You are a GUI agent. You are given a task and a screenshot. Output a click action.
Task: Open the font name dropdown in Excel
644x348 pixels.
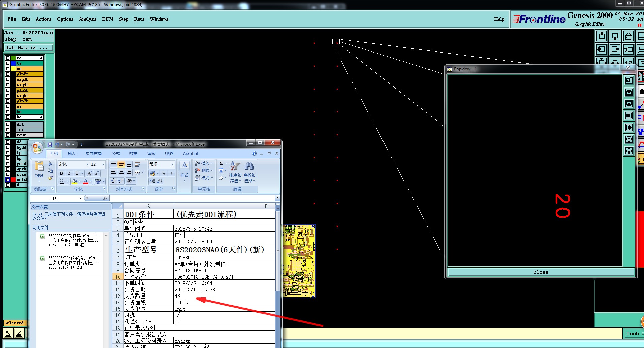pos(87,164)
